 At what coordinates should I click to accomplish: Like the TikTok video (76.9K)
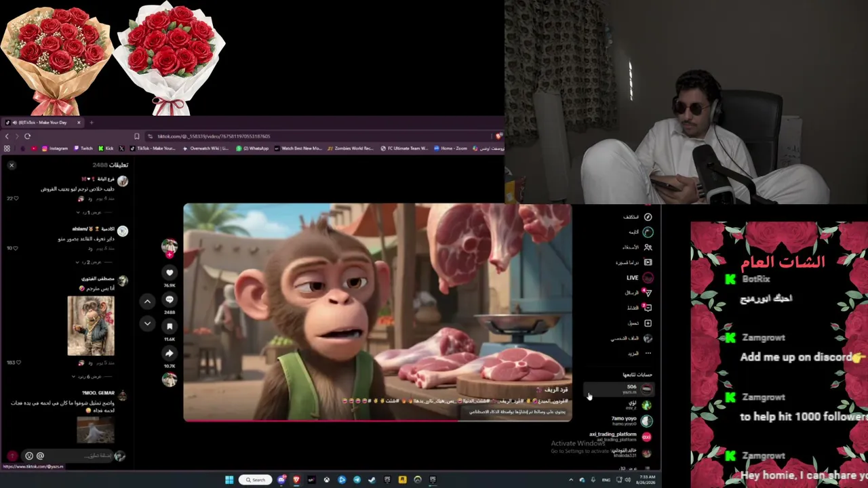pos(170,272)
